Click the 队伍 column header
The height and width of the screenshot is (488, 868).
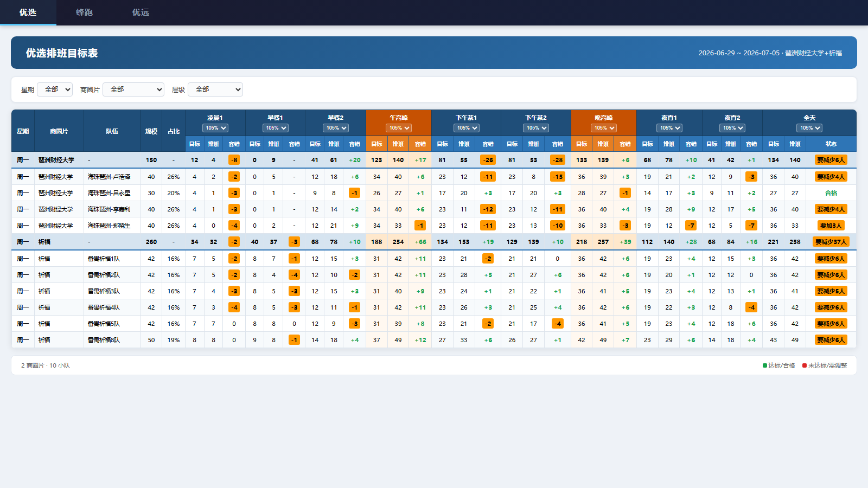point(112,131)
